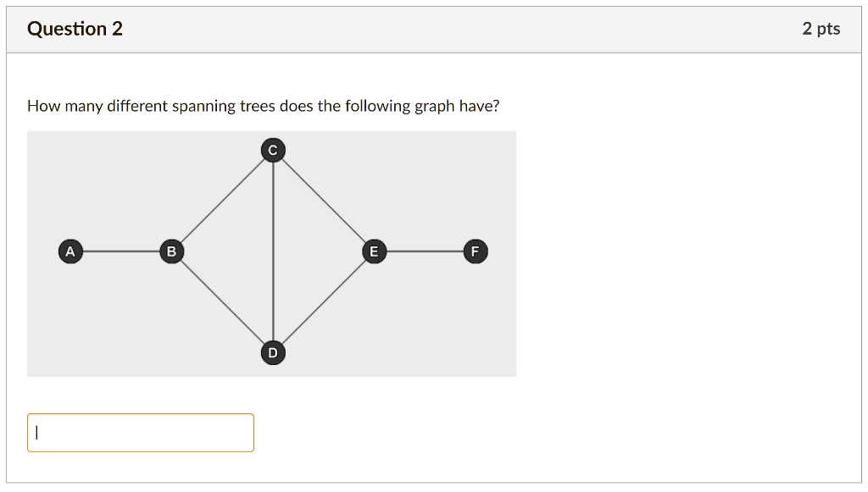868x492 pixels.
Task: Click the edge joining B and D
Action: click(x=220, y=302)
